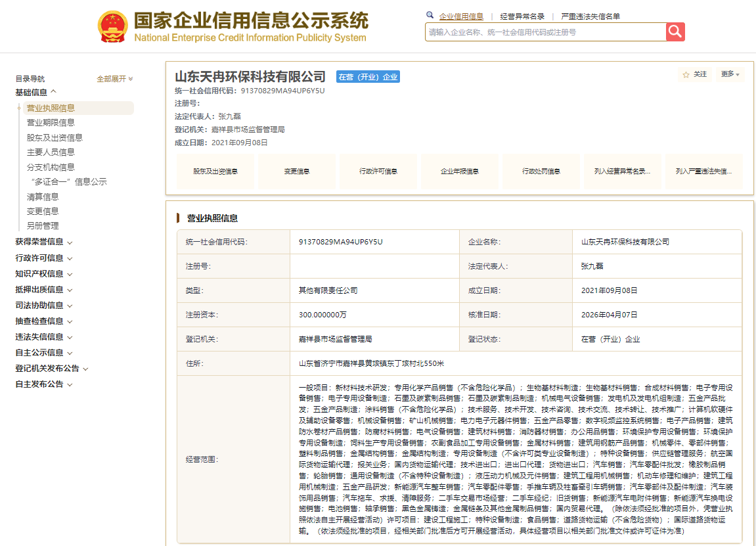Screen dimensions: 756x546
Task: Select 清算信息 in sidebar
Action: [x=43, y=197]
